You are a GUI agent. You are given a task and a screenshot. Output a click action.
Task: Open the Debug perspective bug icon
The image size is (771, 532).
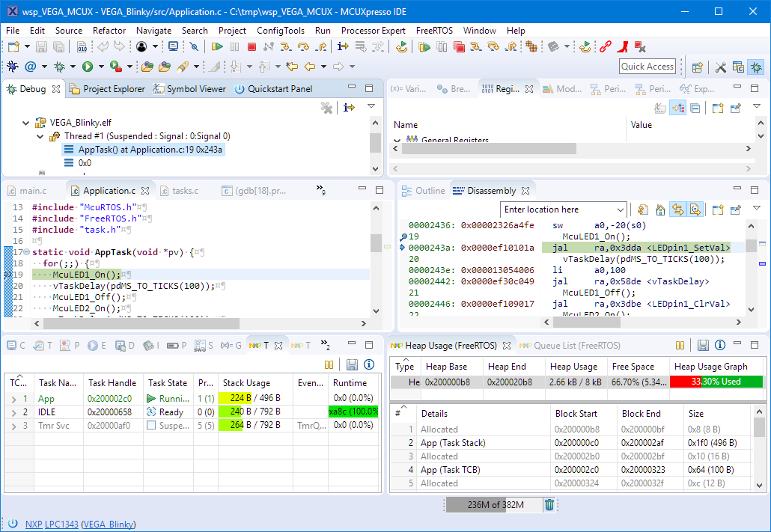(x=757, y=67)
